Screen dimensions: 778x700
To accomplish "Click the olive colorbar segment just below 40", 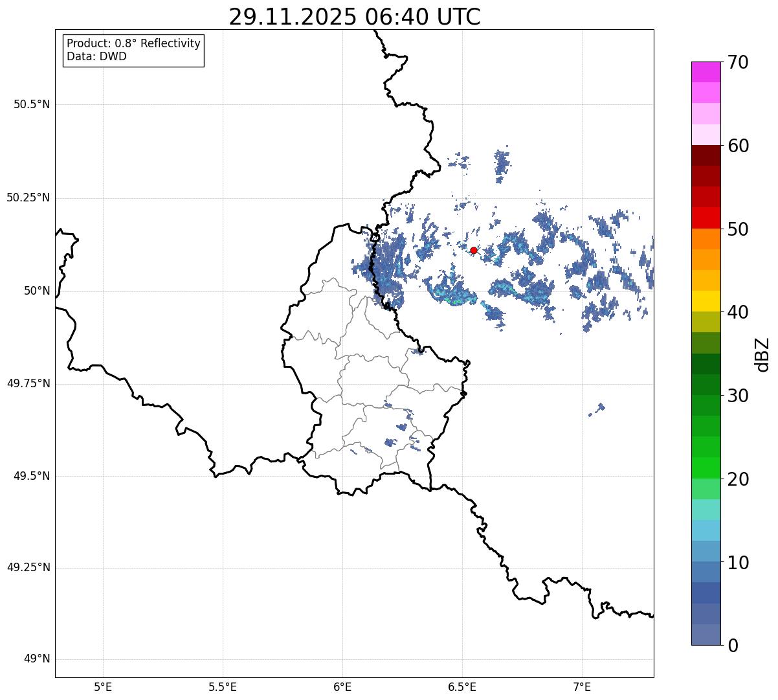I will (706, 322).
